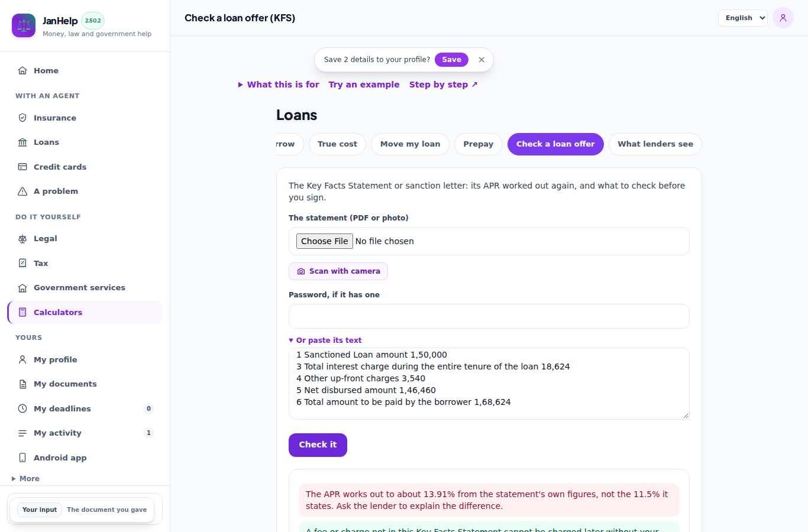This screenshot has height=532, width=808.
Task: Click the Android app phone icon
Action: pos(22,458)
